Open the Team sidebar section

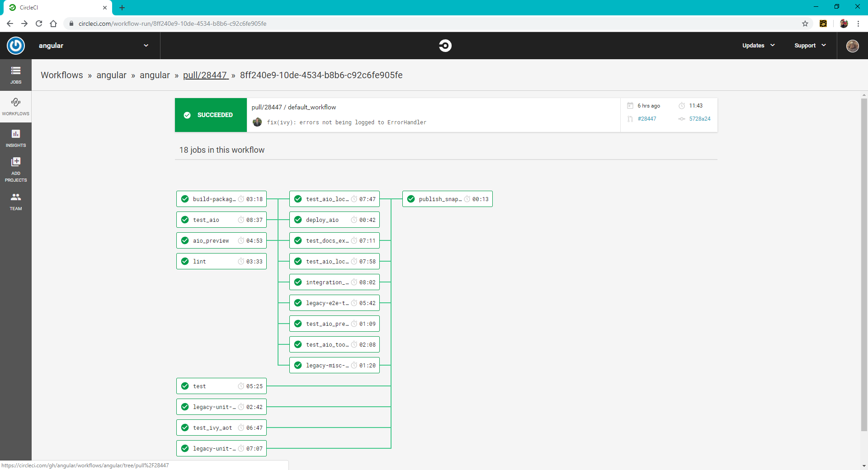pyautogui.click(x=16, y=202)
